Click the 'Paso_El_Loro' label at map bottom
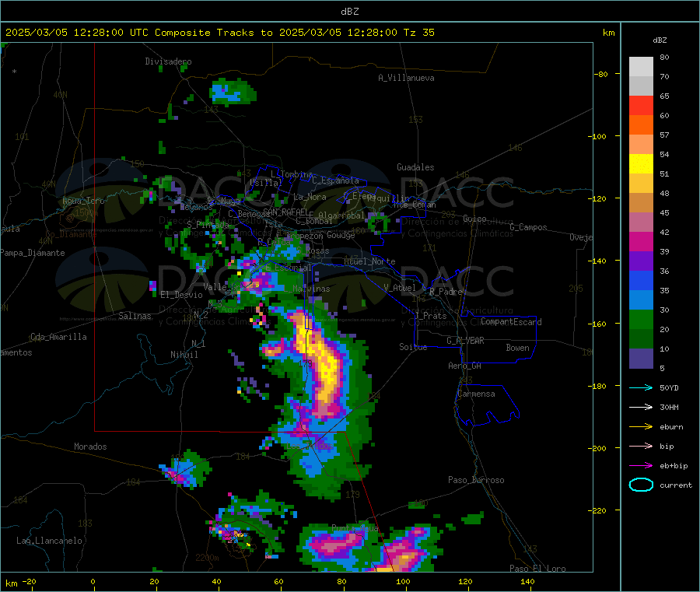This screenshot has height=592, width=700. [537, 569]
